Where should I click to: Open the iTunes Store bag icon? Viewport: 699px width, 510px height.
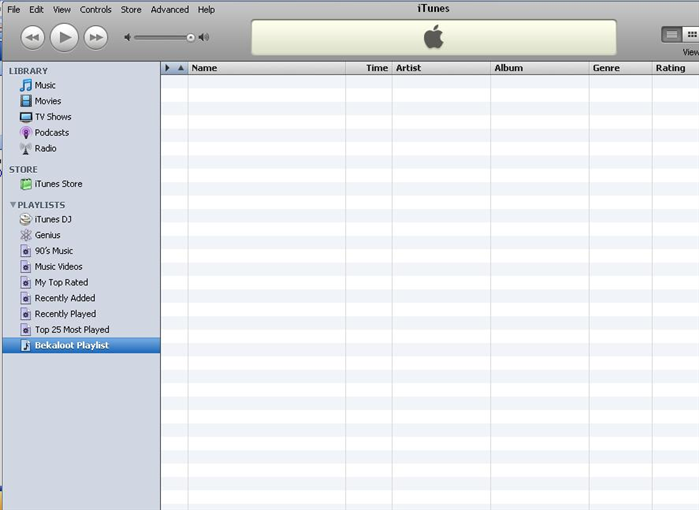(x=26, y=184)
